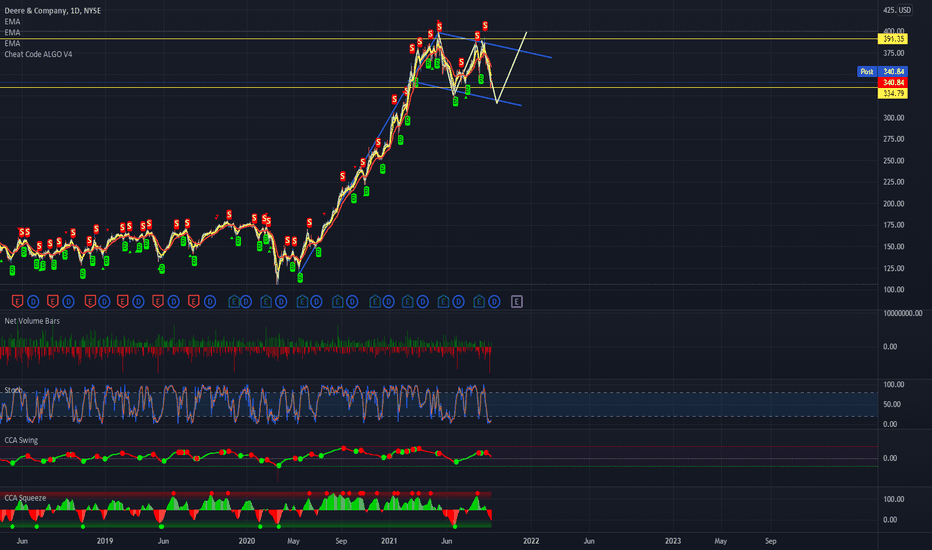Click the last blue dividend D marker before gray E
Screen dimensions: 932x550
(494, 302)
